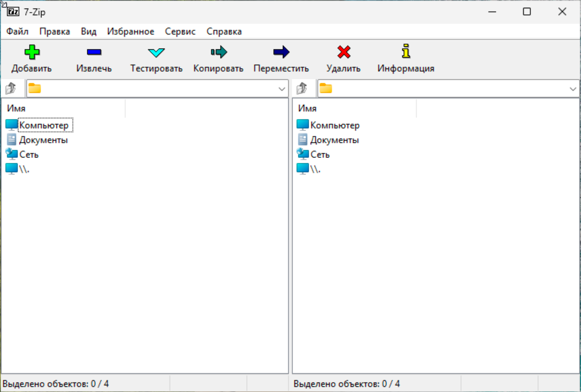Click the red cross Удалить icon
The height and width of the screenshot is (392, 581).
[344, 52]
